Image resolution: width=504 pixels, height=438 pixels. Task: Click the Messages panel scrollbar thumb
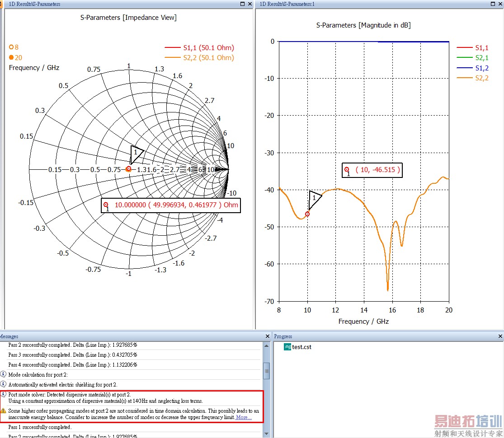pyautogui.click(x=266, y=371)
